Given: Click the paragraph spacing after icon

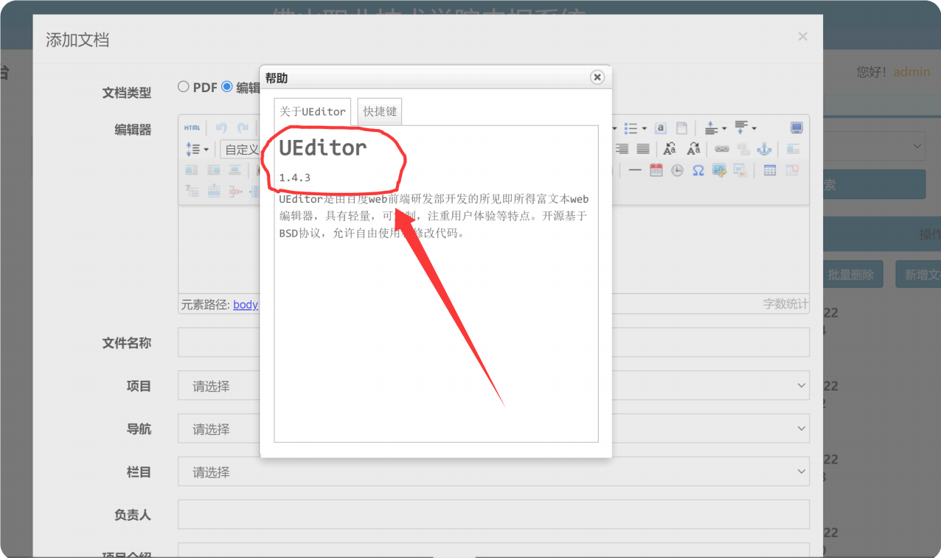Looking at the screenshot, I should (740, 128).
